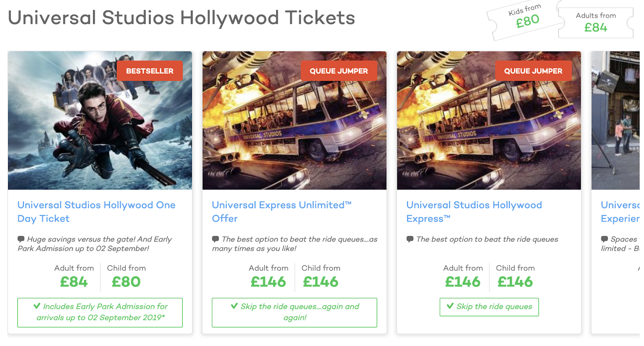Click QUEUE JUMPER badge on Hollywood Express card

(x=533, y=71)
